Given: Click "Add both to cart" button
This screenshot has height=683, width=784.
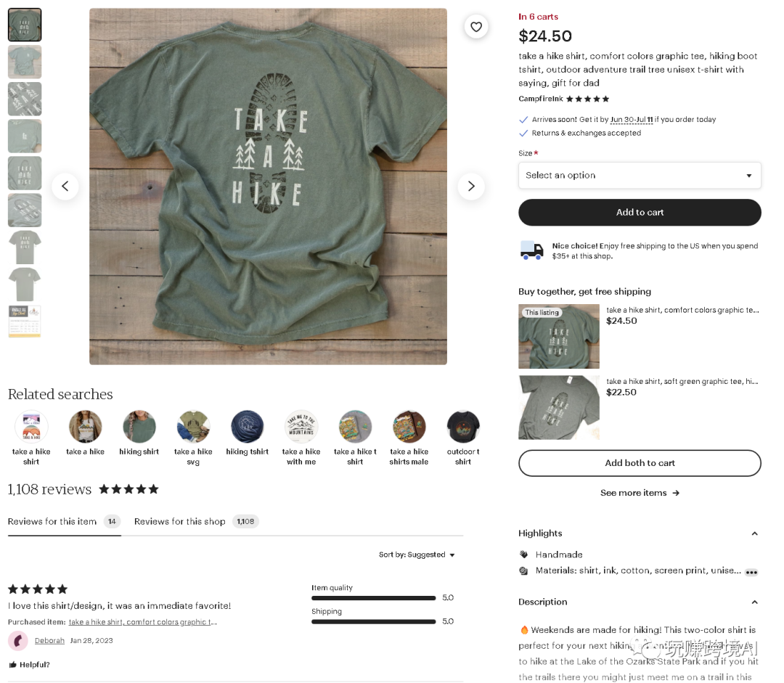Looking at the screenshot, I should (640, 463).
